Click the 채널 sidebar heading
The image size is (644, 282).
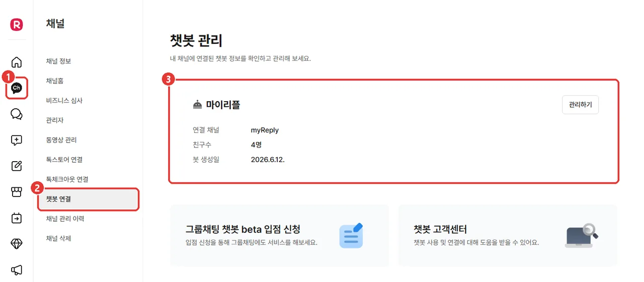coord(55,23)
